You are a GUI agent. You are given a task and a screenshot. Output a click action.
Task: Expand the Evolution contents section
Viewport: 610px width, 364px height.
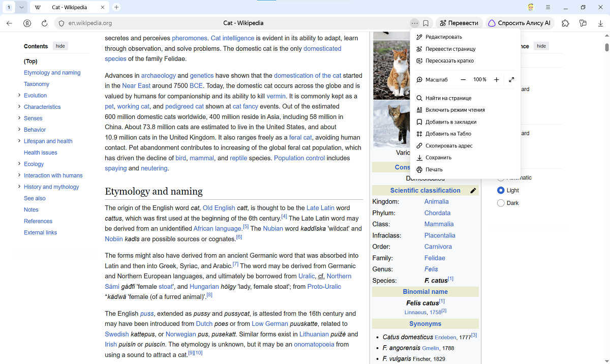[19, 95]
